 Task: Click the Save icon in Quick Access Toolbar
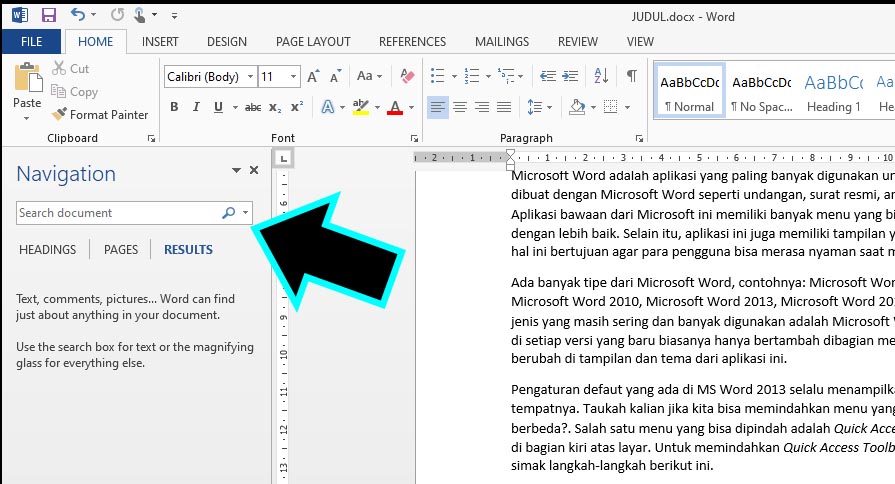(48, 16)
